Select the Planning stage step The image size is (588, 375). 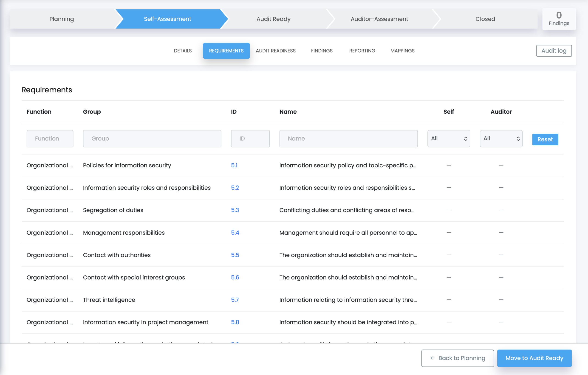62,19
